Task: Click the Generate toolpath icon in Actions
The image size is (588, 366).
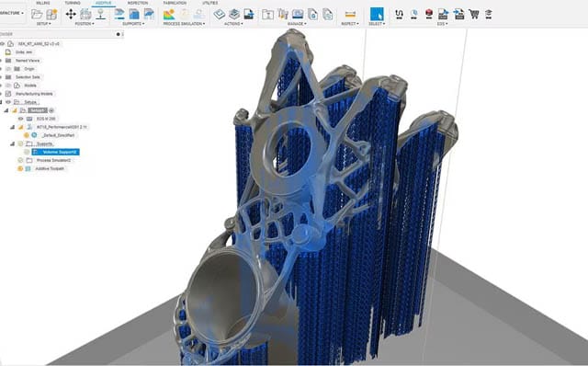Action: [x=220, y=15]
